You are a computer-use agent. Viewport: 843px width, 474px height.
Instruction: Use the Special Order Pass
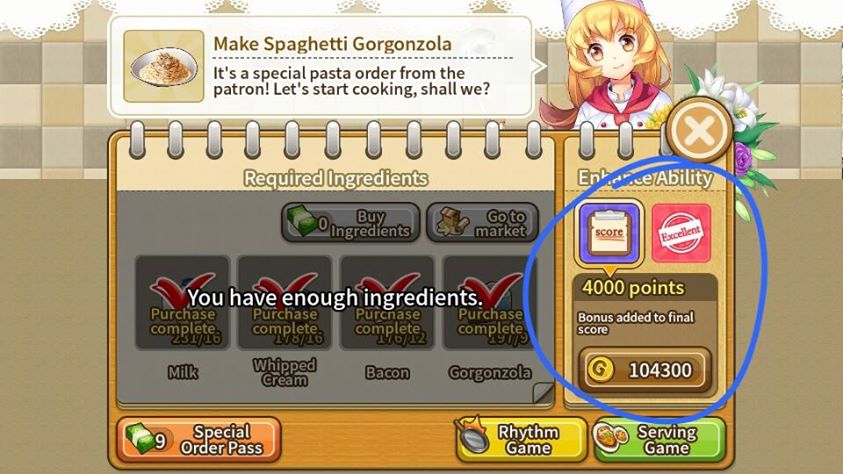click(199, 439)
